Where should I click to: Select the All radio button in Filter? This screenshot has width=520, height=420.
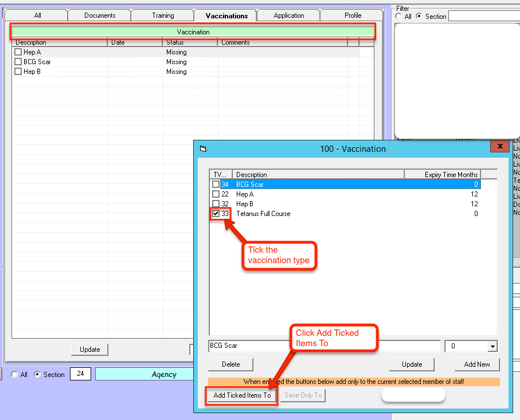(x=399, y=16)
